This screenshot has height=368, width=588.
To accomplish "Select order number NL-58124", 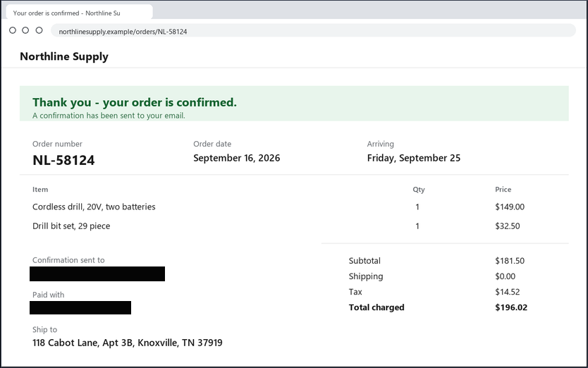I will click(x=63, y=160).
